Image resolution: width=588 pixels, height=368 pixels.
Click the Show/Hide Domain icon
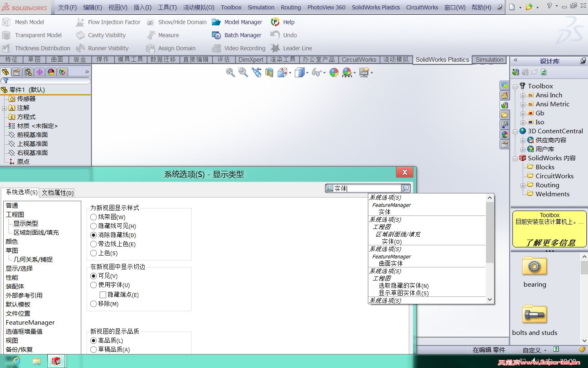click(x=150, y=22)
